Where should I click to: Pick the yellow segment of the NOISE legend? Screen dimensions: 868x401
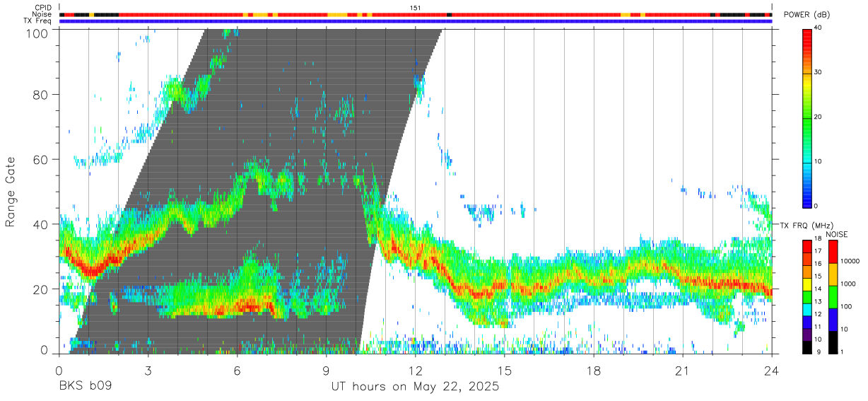(x=832, y=275)
